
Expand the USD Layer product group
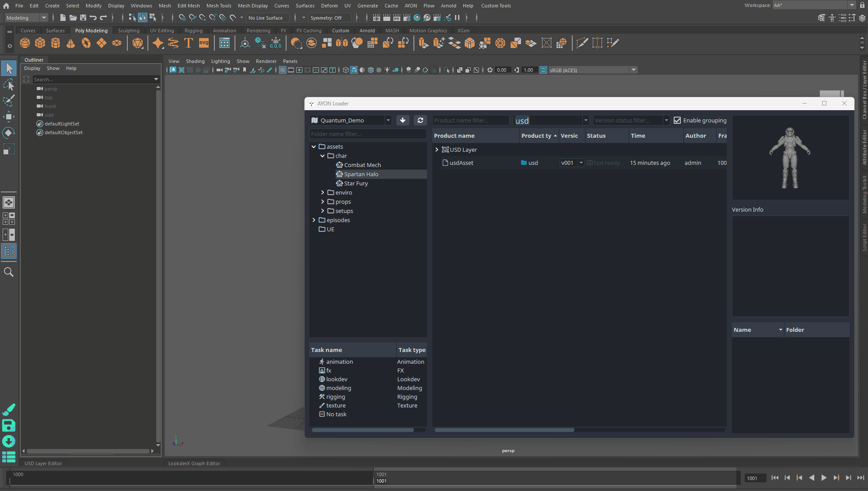coord(437,150)
